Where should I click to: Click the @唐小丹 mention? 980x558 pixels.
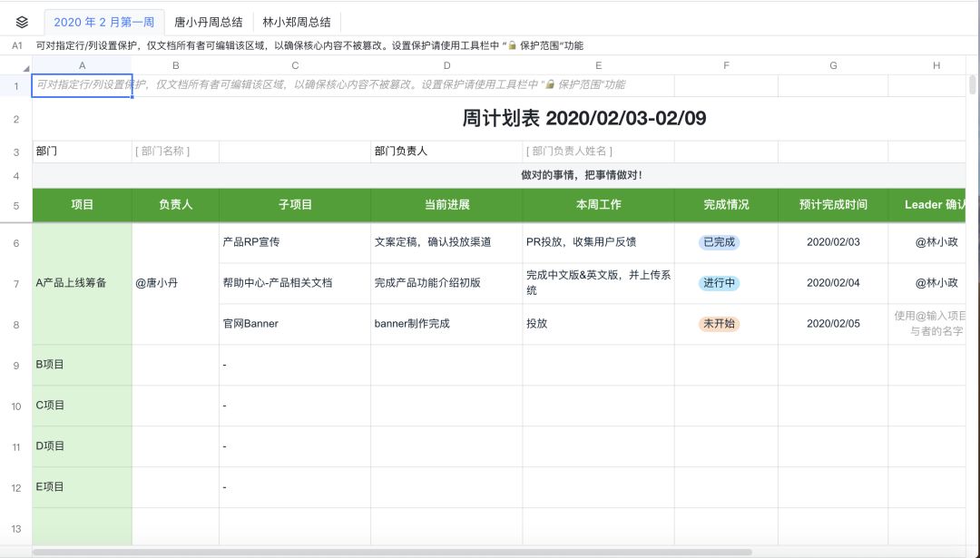point(157,283)
